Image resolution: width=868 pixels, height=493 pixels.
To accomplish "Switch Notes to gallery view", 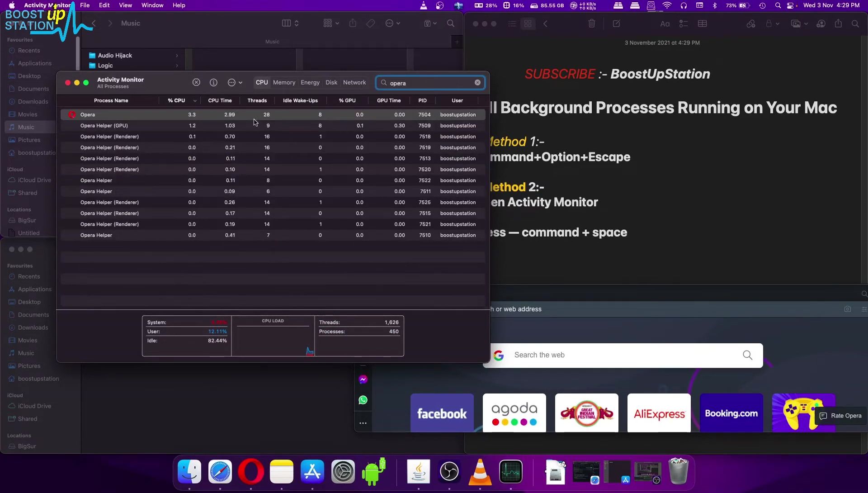I will pos(528,24).
